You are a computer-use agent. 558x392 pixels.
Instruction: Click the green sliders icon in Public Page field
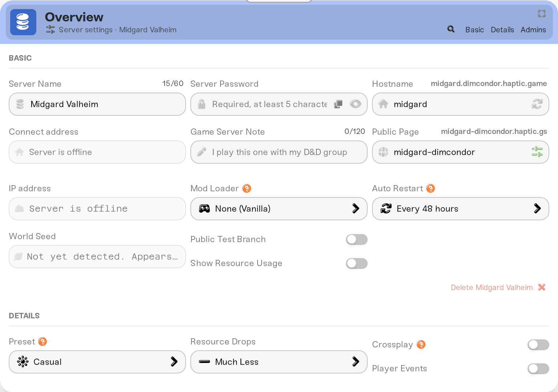click(x=537, y=152)
